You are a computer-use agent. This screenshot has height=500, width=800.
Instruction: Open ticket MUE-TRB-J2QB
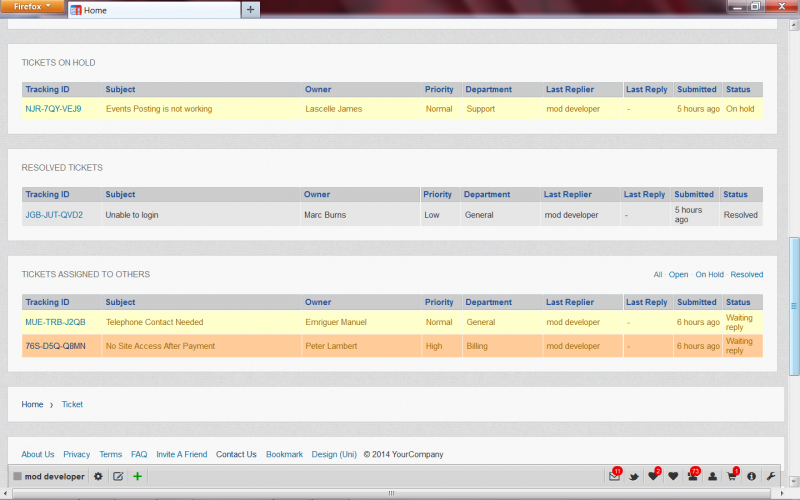pos(55,322)
